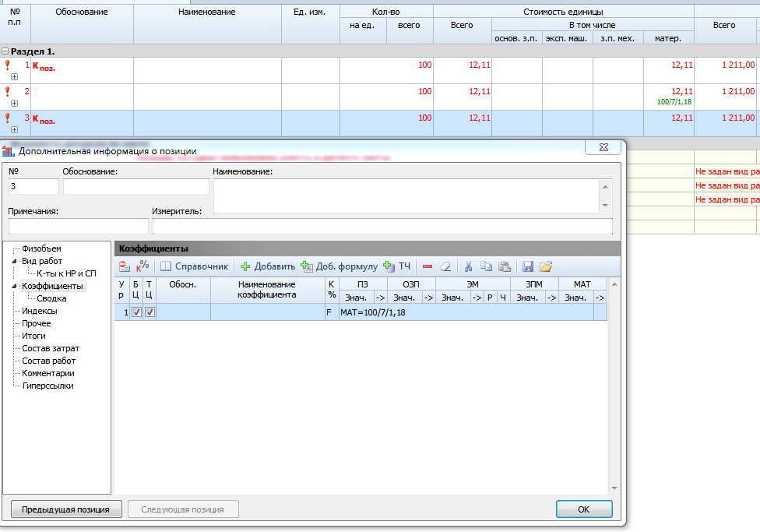Collapse the Коэффициенты tree node arrow

tap(14, 286)
